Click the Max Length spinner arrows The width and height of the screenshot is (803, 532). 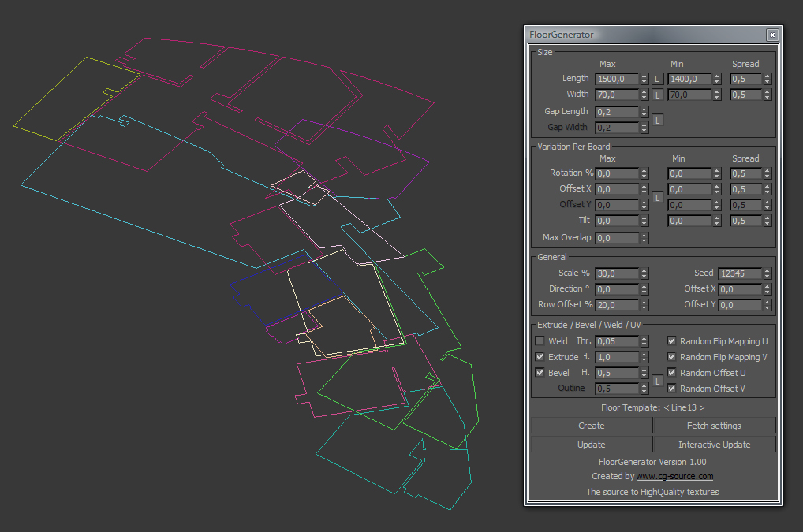coord(644,80)
